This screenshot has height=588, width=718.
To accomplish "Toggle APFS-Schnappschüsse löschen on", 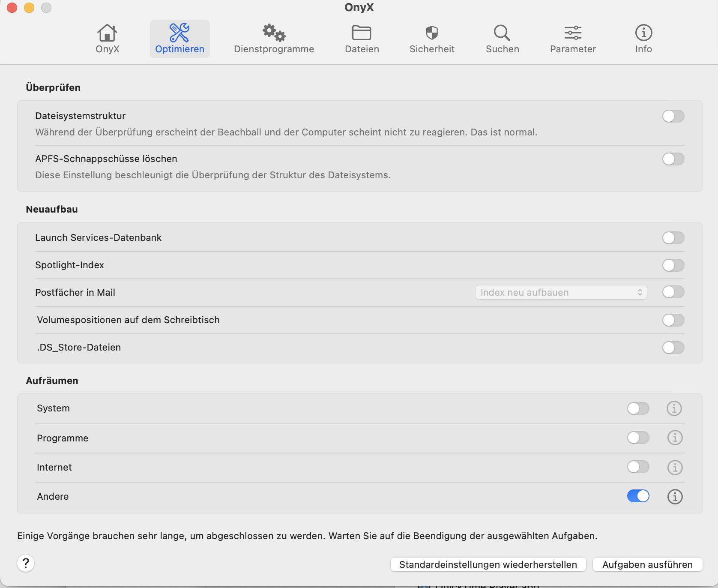I will tap(673, 159).
